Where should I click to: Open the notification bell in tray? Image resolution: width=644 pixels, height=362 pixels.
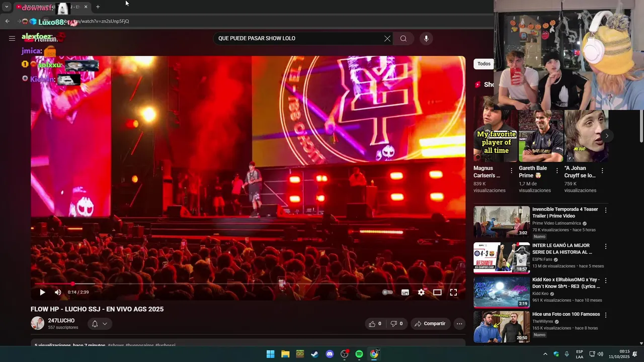coord(635,354)
